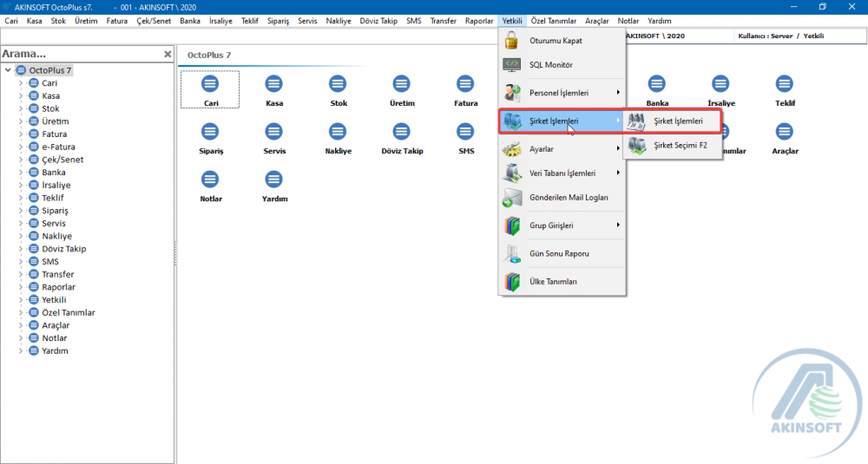Screen dimensions: 868x464
Task: Click the Ülke Tanımları books icon
Action: 511,282
